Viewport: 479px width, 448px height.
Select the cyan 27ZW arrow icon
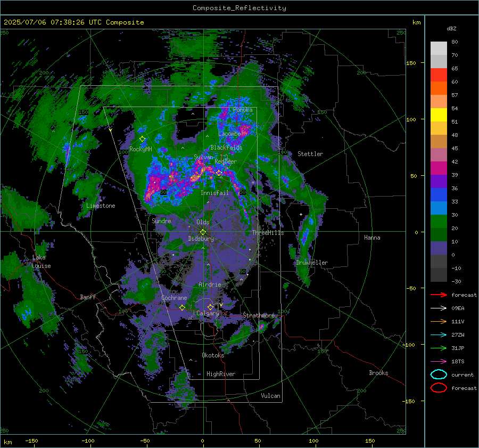(x=439, y=335)
